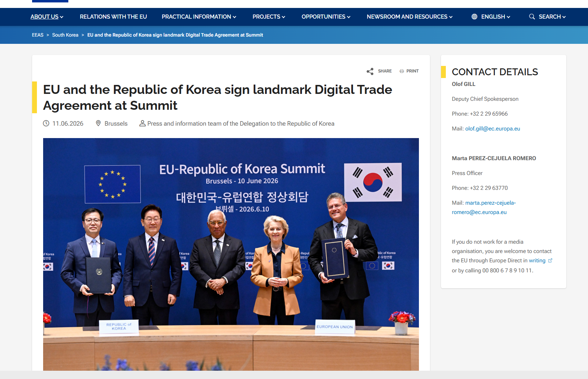Screen dimensions: 588x379
Task: Go to RELATIONS WITH THE EU
Action: coord(113,17)
